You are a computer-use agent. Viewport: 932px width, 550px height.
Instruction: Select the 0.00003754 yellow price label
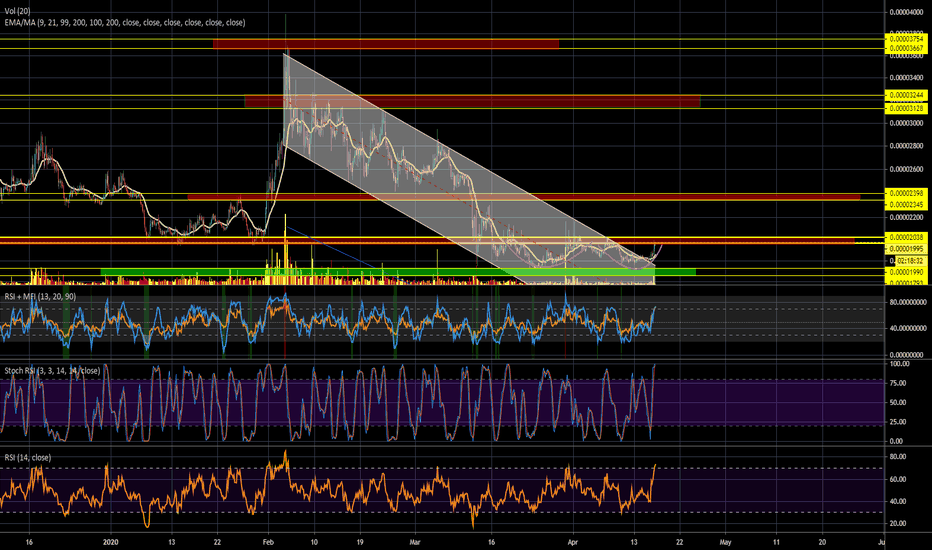tap(906, 39)
